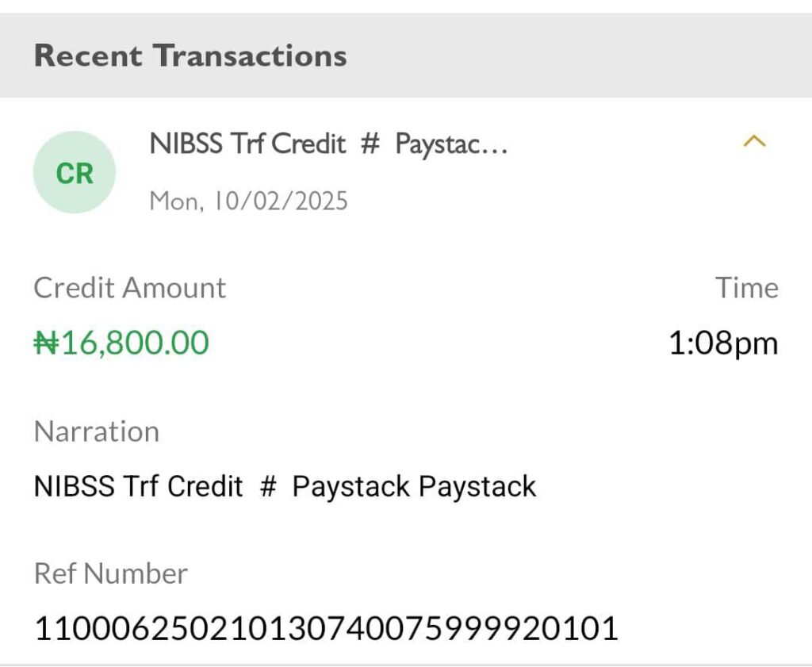The image size is (812, 667).
Task: Select the Time label
Action: 747,288
